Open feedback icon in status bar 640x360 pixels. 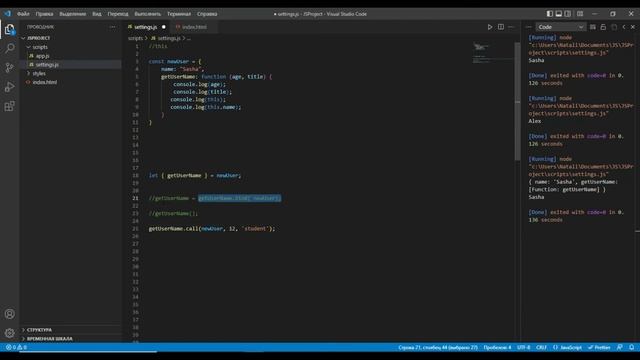[620, 347]
